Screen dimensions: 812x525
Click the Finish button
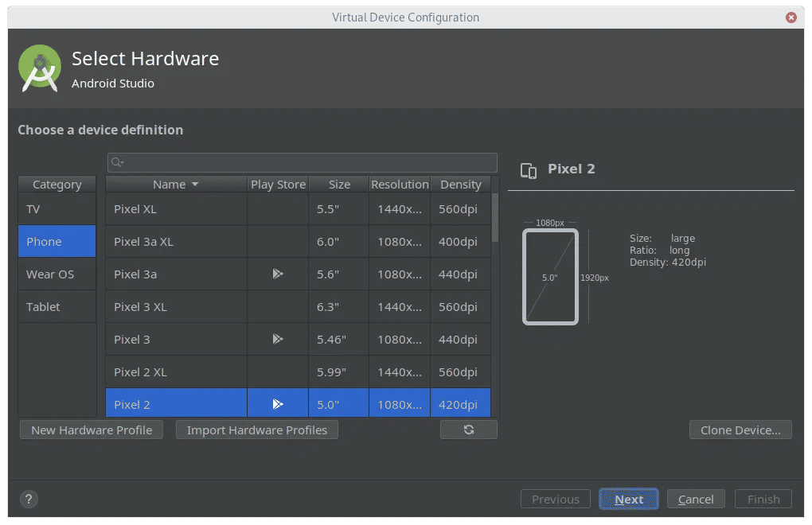pos(763,499)
